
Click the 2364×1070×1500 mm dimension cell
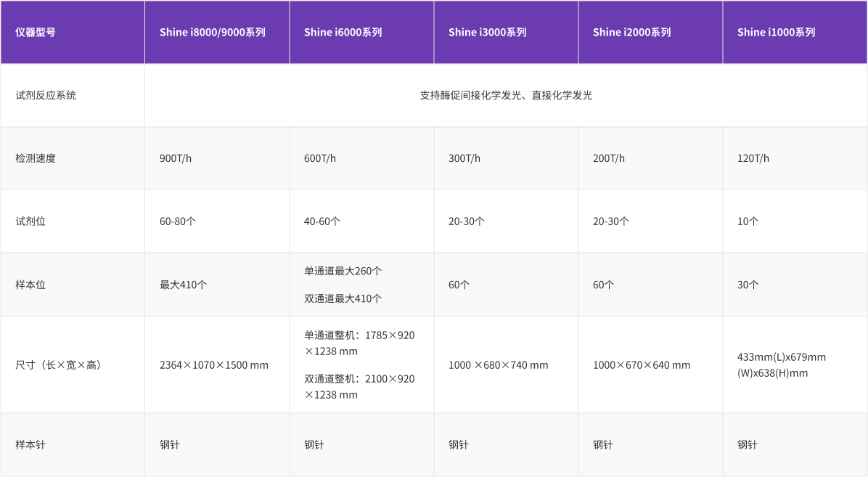tap(214, 364)
